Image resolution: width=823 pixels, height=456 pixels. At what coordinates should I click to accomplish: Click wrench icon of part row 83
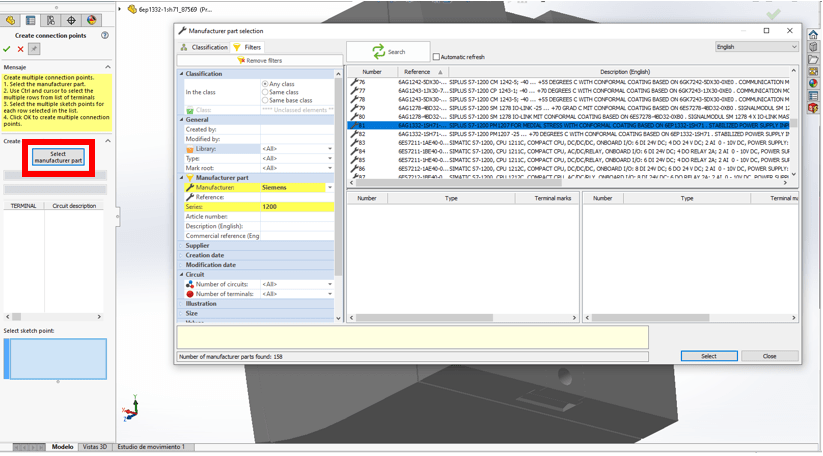coord(354,142)
